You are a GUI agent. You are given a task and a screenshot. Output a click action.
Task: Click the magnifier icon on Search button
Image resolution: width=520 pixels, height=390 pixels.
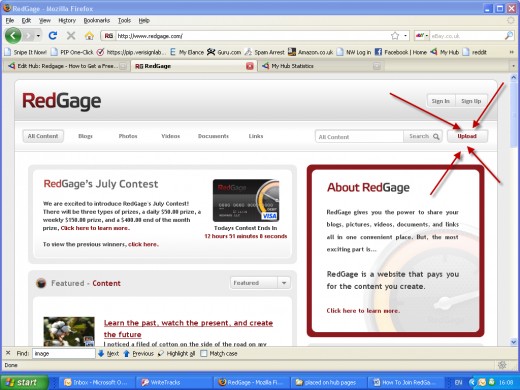436,136
